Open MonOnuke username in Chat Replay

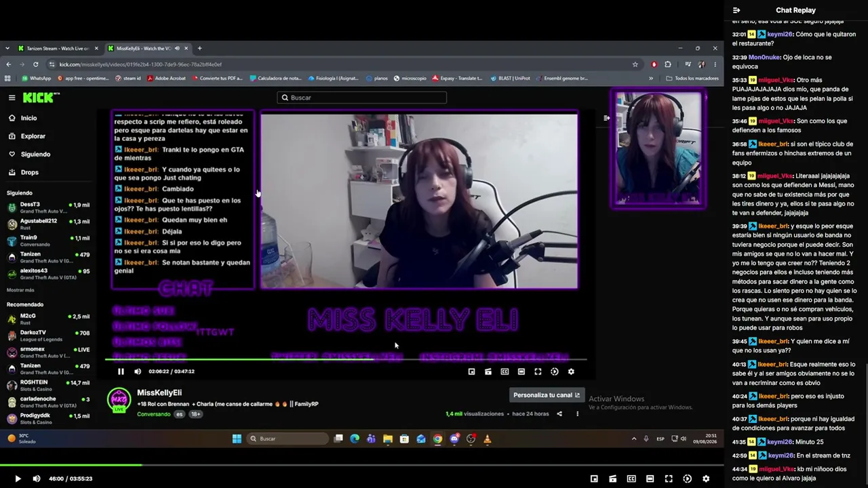[x=764, y=58]
